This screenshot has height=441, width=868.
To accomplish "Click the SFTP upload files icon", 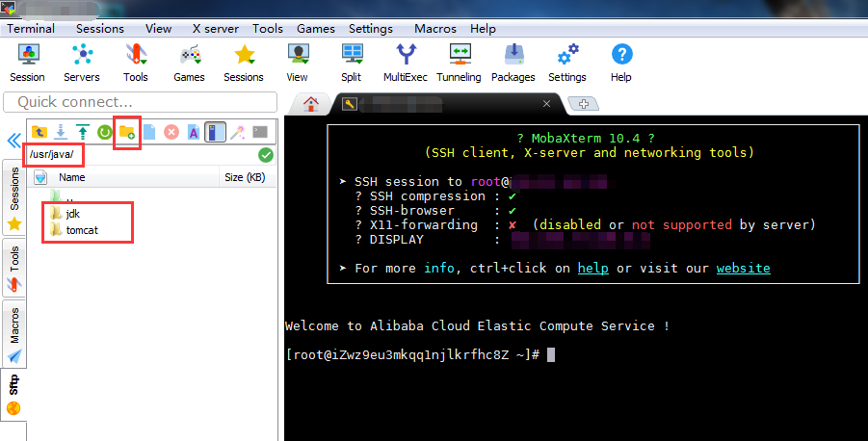I will point(83,132).
